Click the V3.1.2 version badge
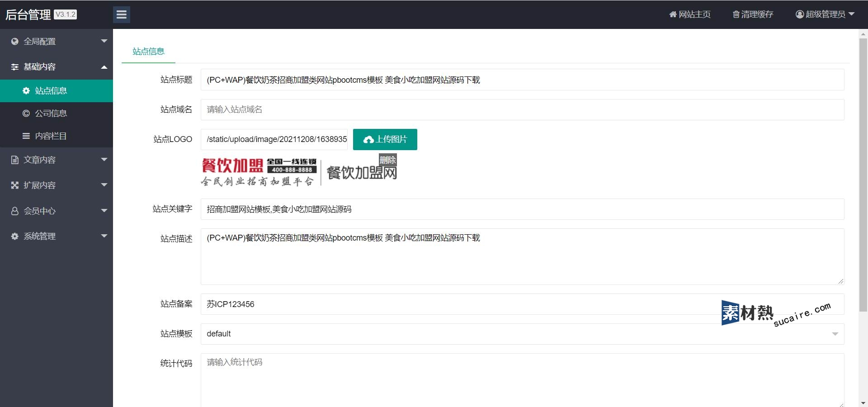The image size is (868, 407). pos(66,14)
